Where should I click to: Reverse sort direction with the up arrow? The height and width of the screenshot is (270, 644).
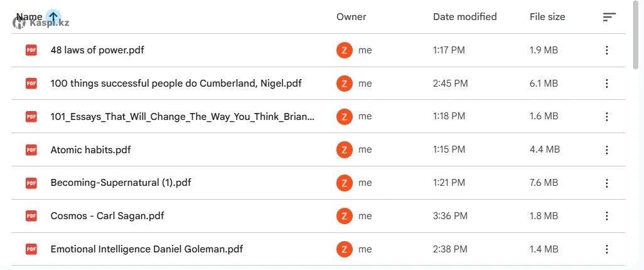[x=54, y=17]
